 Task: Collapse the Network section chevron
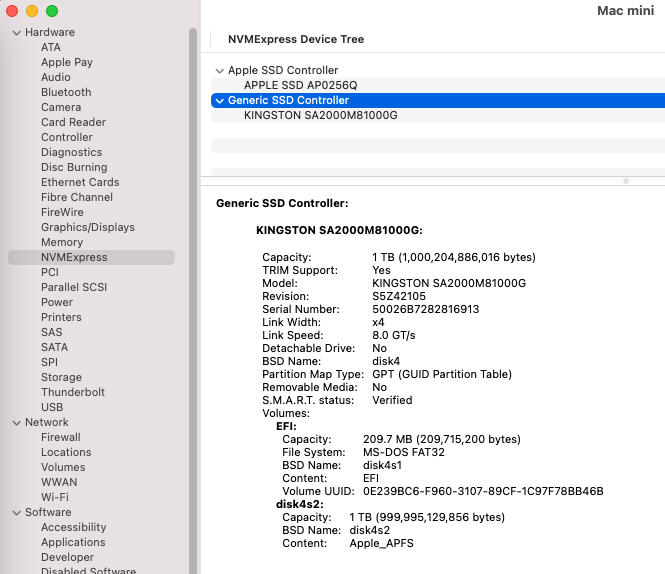coord(17,423)
